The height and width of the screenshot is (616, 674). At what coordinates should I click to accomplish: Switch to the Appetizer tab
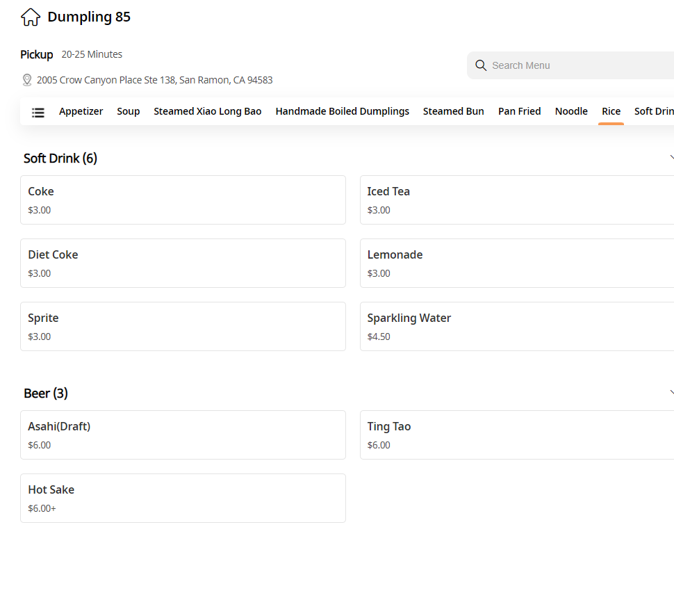(x=81, y=111)
